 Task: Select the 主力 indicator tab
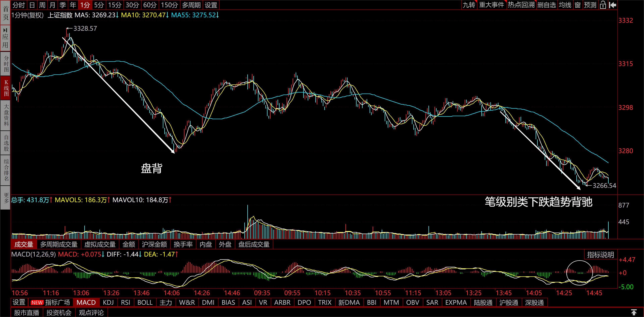click(x=166, y=303)
